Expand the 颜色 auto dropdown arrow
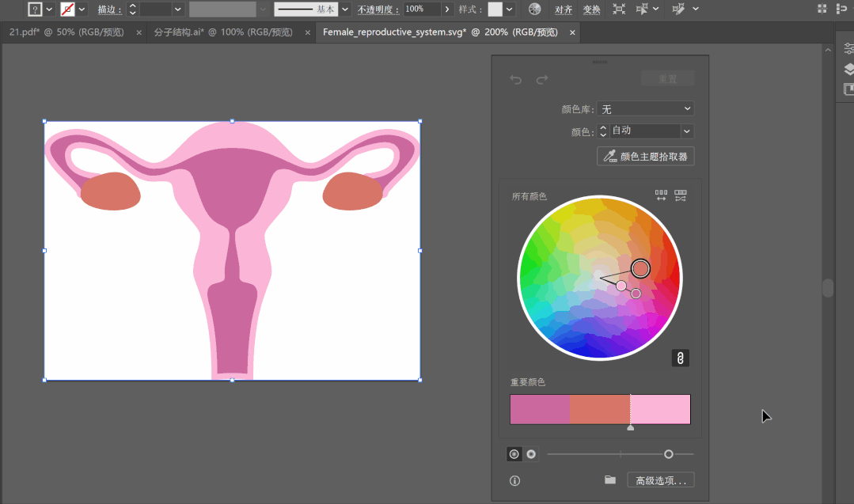The width and height of the screenshot is (854, 504). click(x=686, y=131)
